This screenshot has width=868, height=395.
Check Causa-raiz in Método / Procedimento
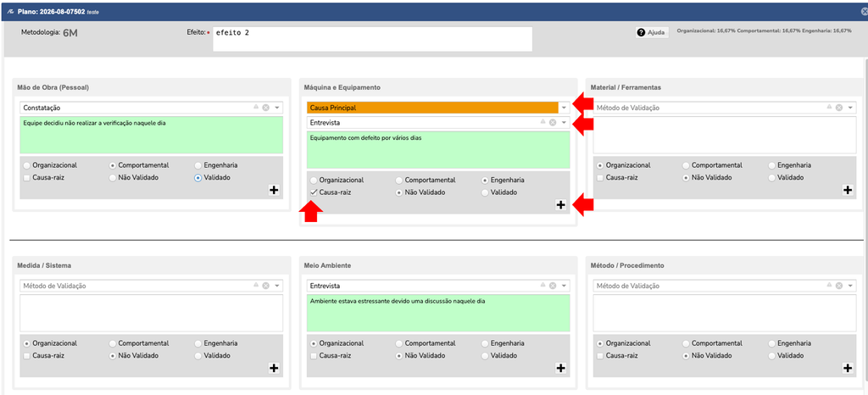600,356
